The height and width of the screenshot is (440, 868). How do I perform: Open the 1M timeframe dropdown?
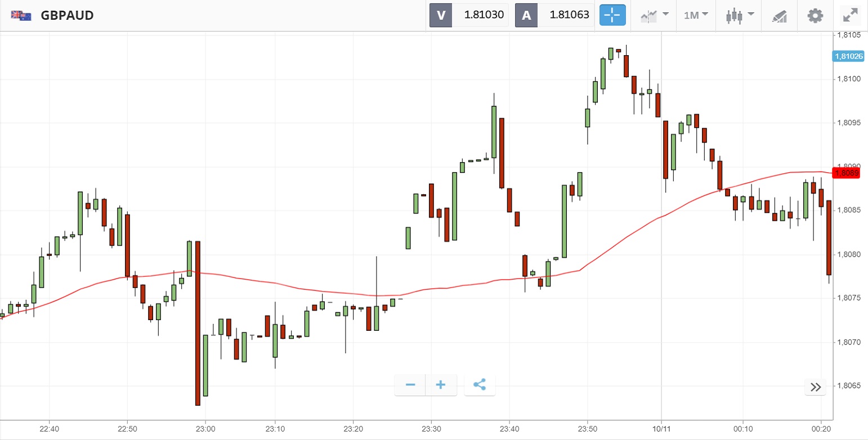pyautogui.click(x=696, y=15)
